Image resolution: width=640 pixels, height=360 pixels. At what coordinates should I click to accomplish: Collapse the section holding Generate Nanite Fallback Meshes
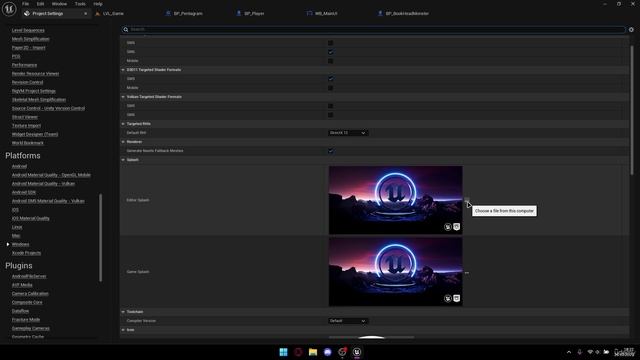coord(123,142)
